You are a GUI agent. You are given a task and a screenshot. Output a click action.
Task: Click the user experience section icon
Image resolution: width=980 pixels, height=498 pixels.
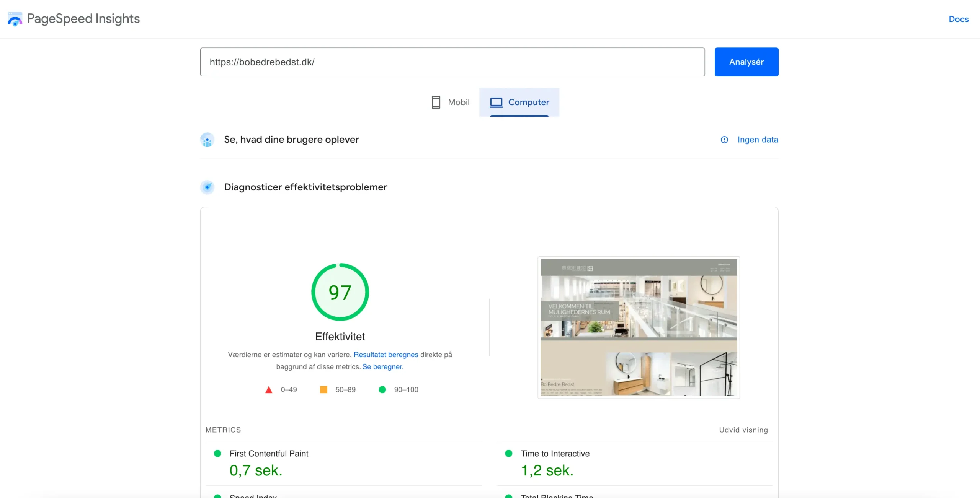207,140
